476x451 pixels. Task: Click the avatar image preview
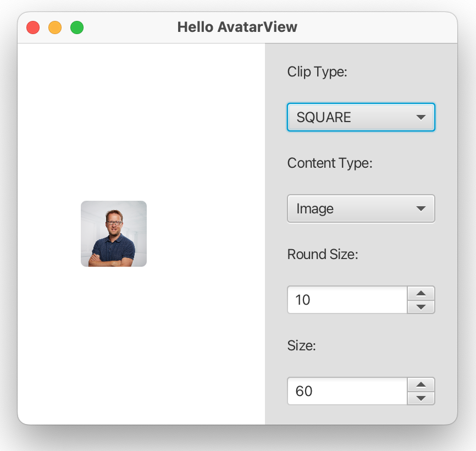[x=113, y=234]
